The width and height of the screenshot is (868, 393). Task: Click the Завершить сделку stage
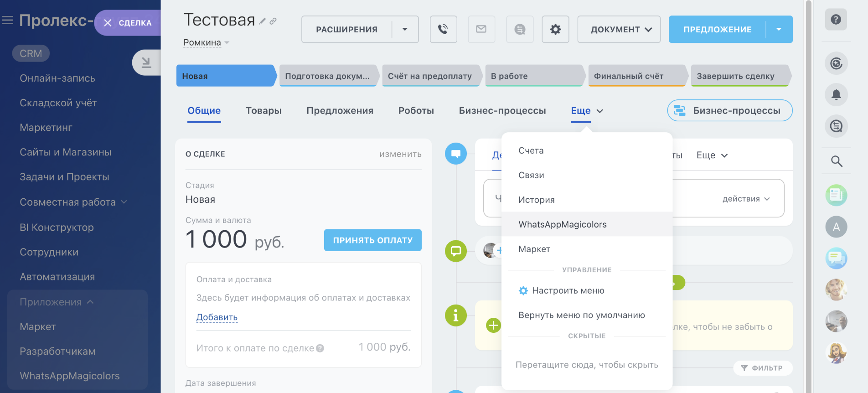pyautogui.click(x=740, y=76)
